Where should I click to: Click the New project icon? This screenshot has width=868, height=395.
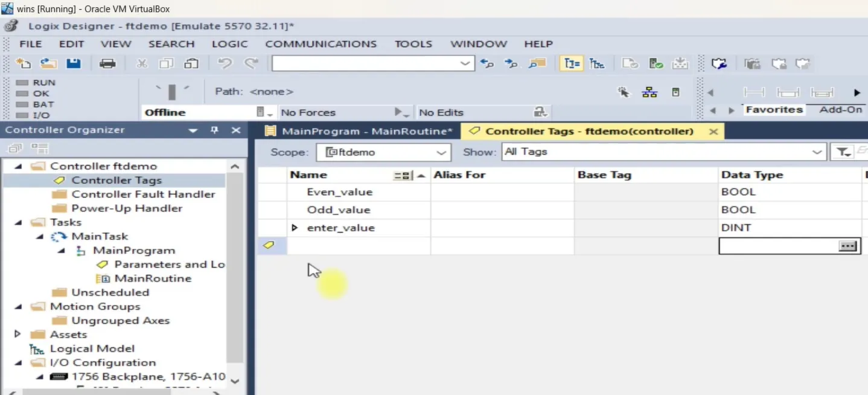coord(23,63)
